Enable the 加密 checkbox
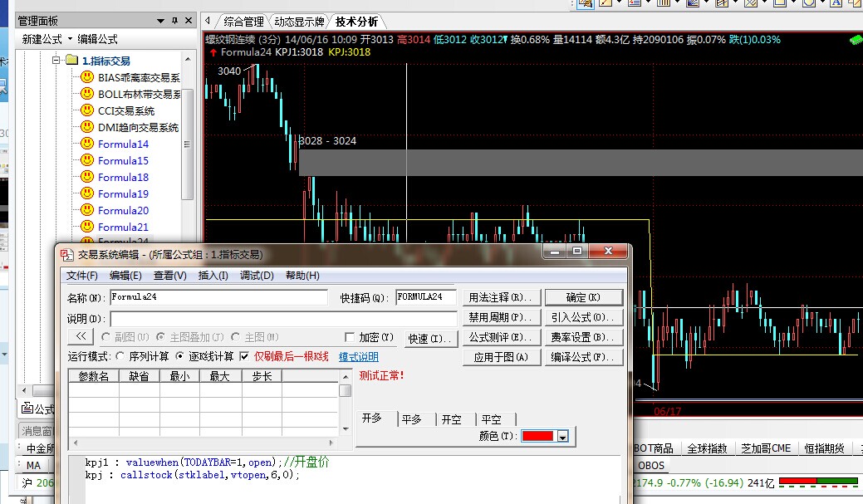 point(350,337)
